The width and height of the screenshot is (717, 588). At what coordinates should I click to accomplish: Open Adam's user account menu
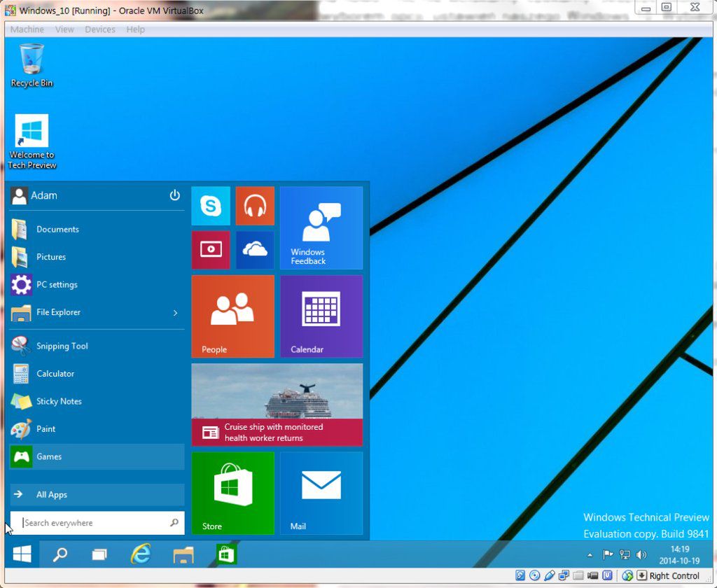34,196
